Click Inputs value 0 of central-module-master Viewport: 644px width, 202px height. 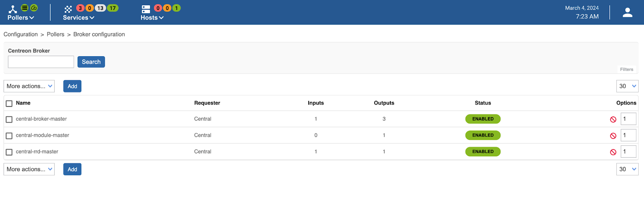point(316,135)
